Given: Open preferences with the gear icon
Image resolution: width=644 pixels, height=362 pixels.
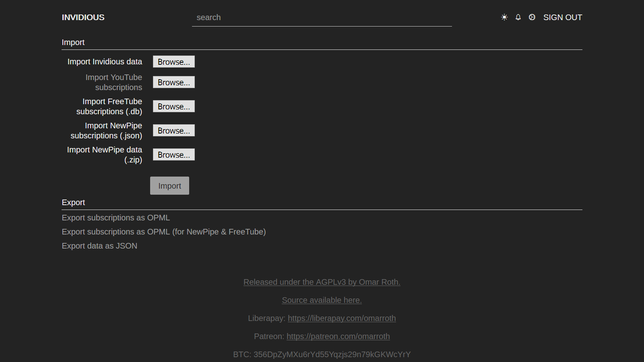Looking at the screenshot, I should 532,17.
